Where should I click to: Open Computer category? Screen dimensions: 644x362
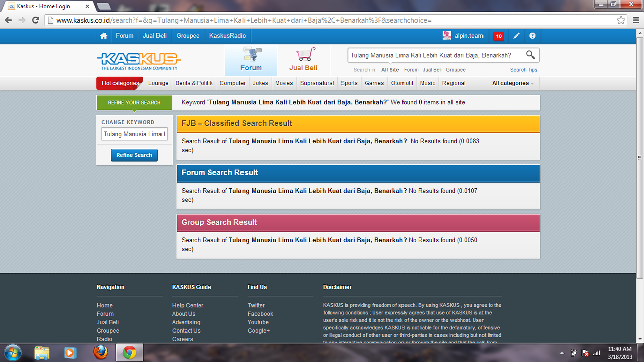pyautogui.click(x=233, y=83)
